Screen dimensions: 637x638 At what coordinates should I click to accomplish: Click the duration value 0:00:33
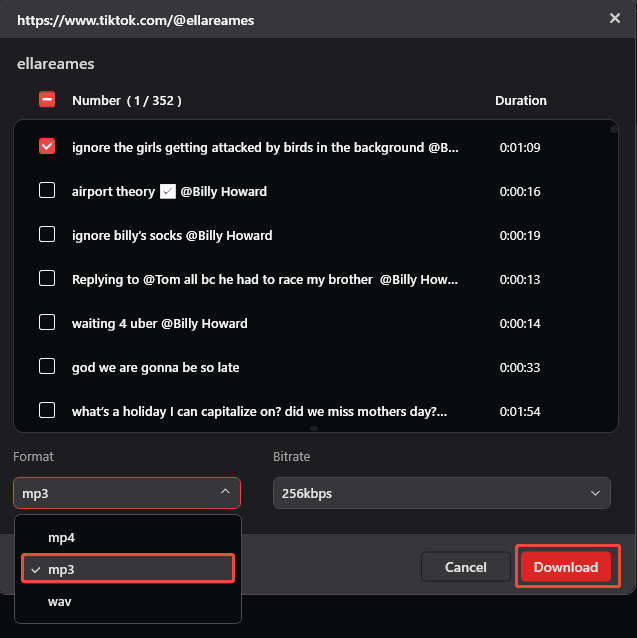520,367
